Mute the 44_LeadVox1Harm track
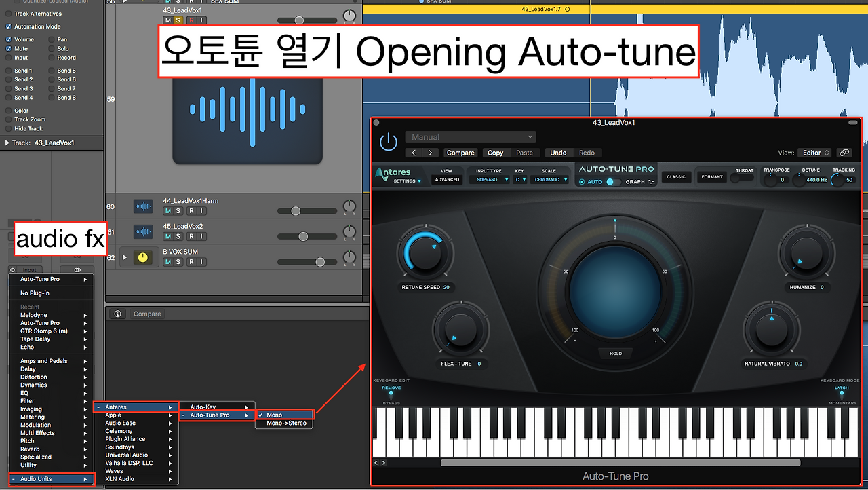Screen dimensions: 868x490 coord(167,211)
